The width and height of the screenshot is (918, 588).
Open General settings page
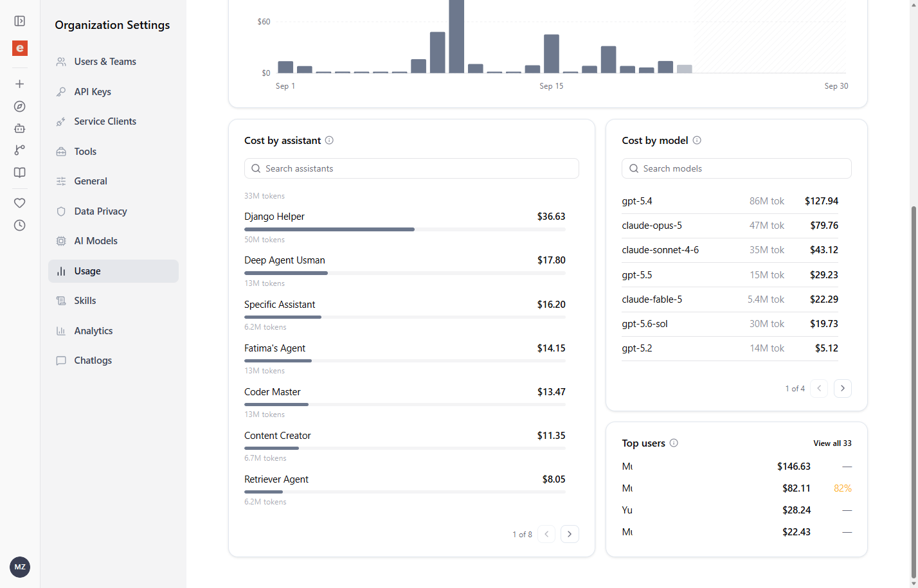pos(113,181)
